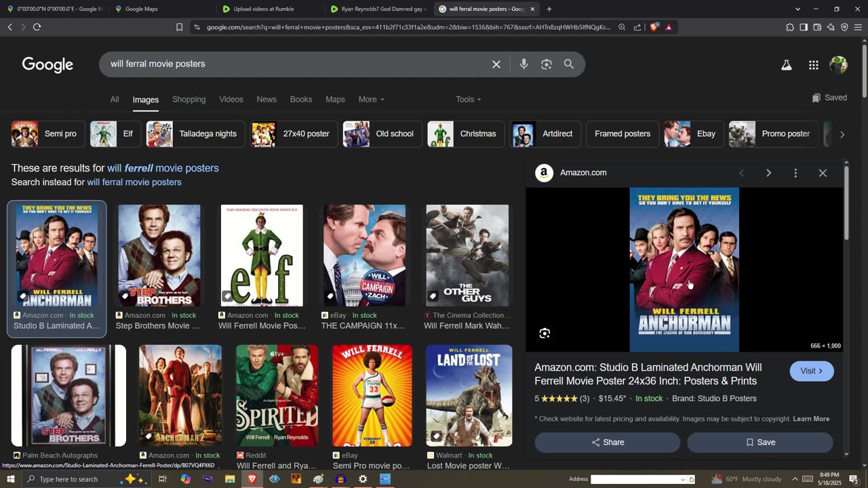Bookmark this page using address bar icon

coord(179,27)
